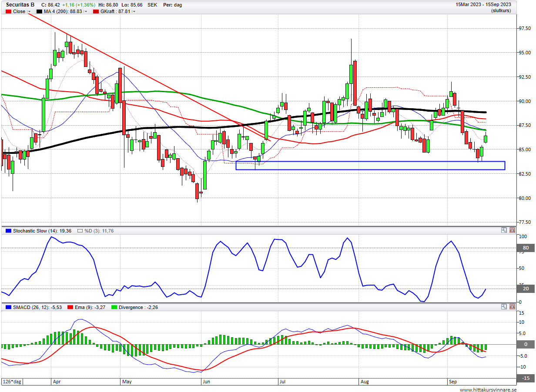This screenshot has height=392, width=536.
Task: Click the date range 15Mar 2023 - 15Sep 2023
Action: pos(483,4)
